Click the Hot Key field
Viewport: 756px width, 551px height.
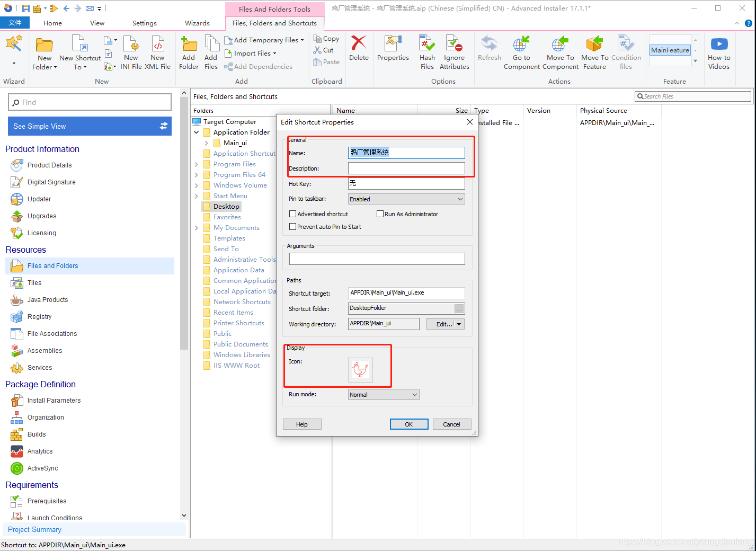[406, 183]
